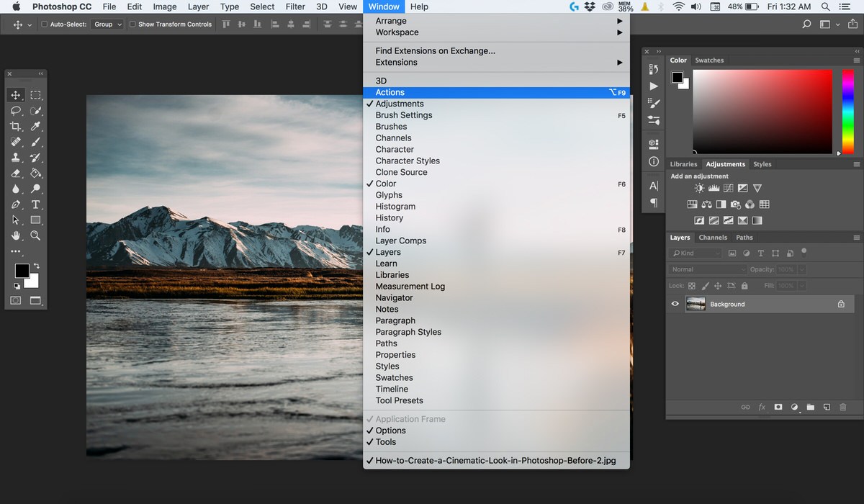Viewport: 864px width, 504px height.
Task: Switch to the Channels tab
Action: tap(713, 238)
